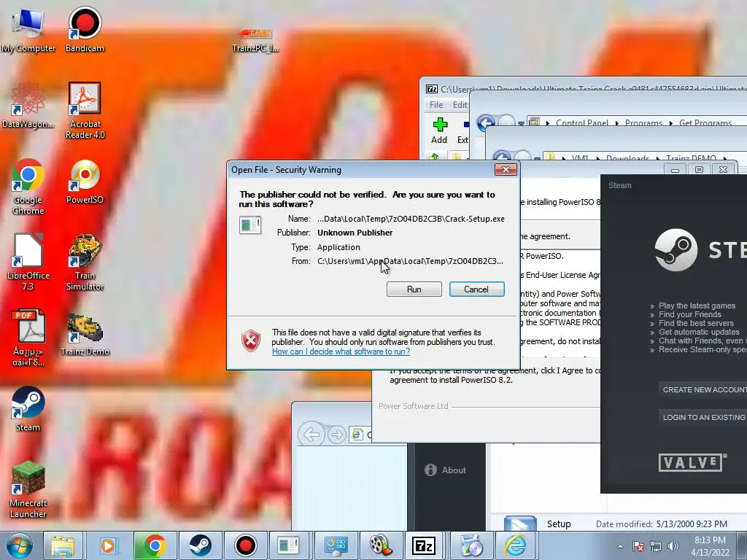The height and width of the screenshot is (560, 747).
Task: Open Action Center flag in tray
Action: [638, 546]
